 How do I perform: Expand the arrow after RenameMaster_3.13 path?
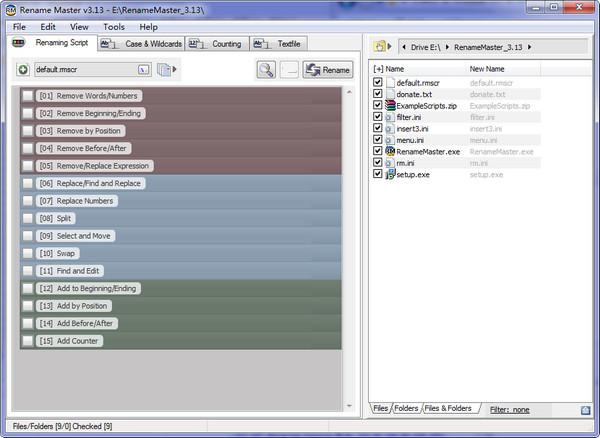tap(530, 47)
